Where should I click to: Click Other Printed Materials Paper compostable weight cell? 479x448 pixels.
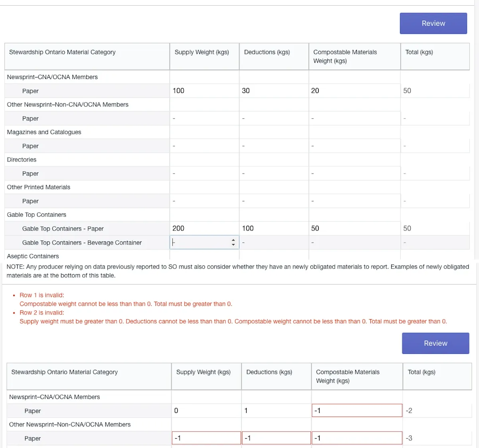354,201
